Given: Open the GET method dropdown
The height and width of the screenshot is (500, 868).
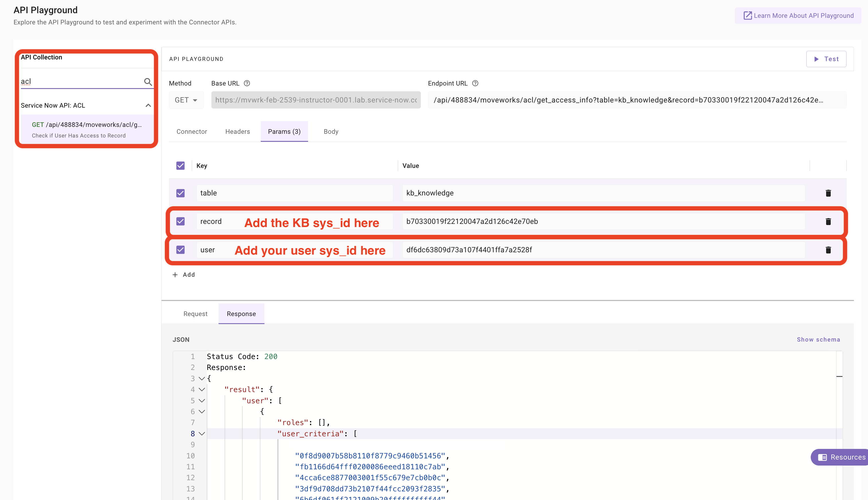Looking at the screenshot, I should pos(186,100).
